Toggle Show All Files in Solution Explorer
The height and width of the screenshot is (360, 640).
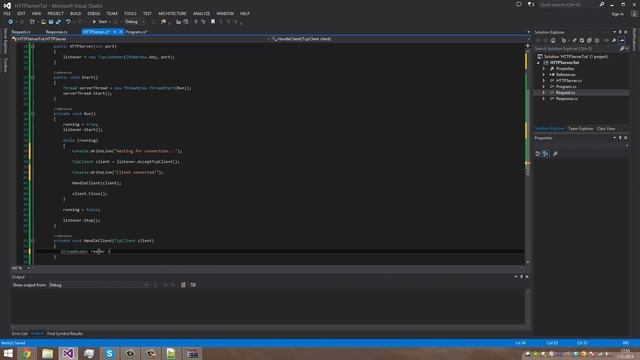[597, 40]
